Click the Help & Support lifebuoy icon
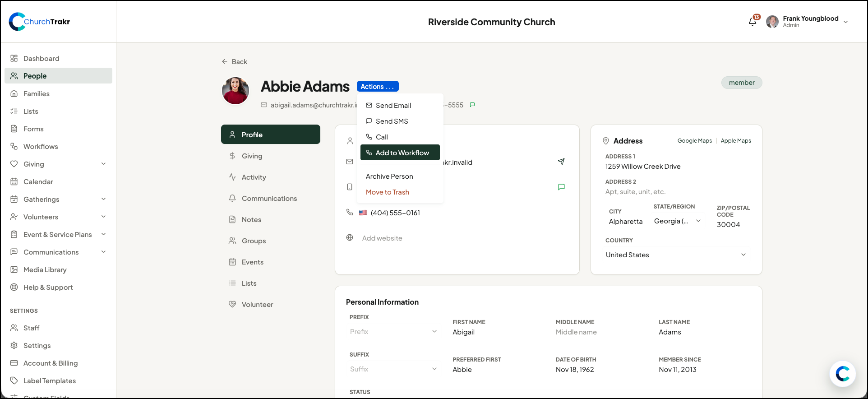 coord(14,287)
